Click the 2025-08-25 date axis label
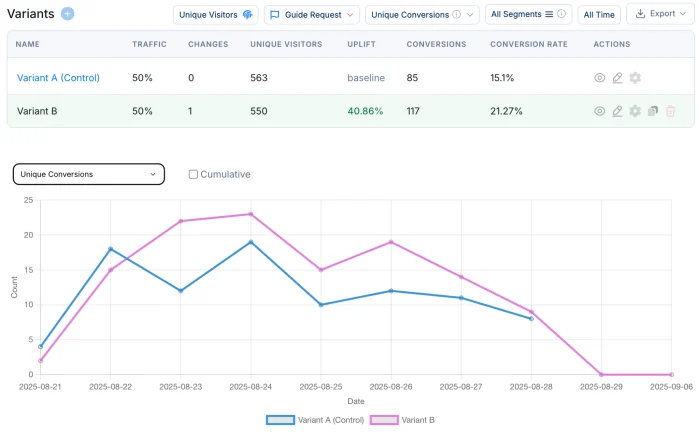 point(321,387)
